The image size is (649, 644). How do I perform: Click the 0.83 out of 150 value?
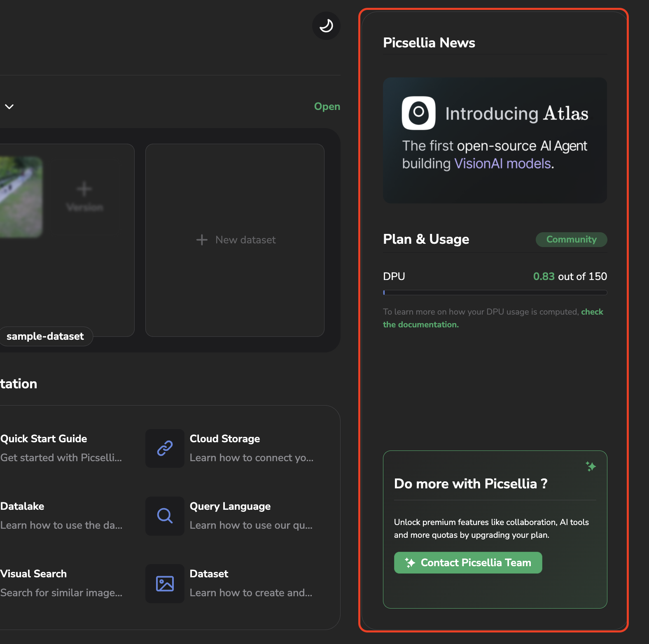pos(570,276)
